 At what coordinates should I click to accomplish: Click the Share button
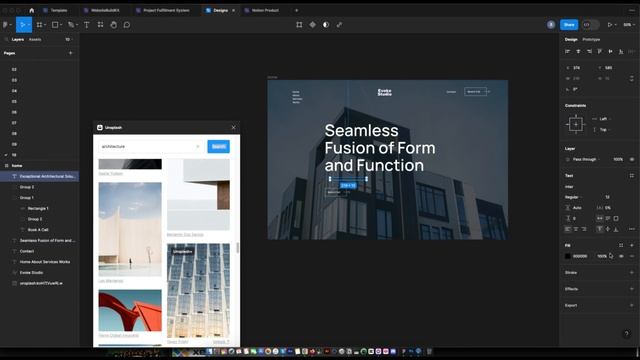pos(569,25)
